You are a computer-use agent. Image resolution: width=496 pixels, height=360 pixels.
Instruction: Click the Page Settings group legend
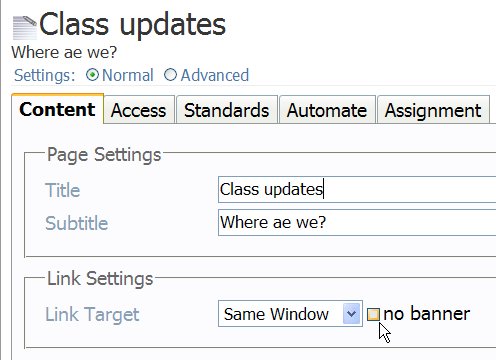pyautogui.click(x=104, y=155)
